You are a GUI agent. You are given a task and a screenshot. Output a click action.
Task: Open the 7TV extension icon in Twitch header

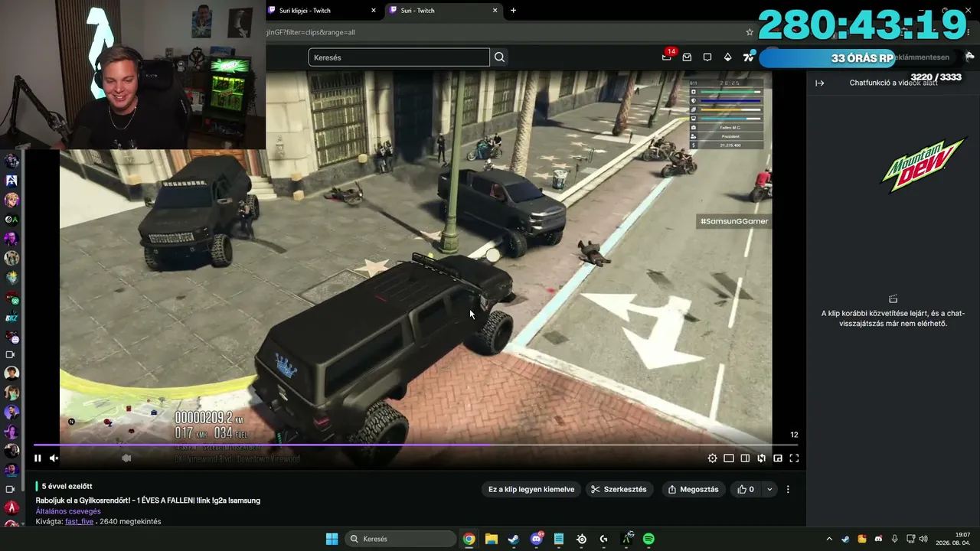(749, 57)
